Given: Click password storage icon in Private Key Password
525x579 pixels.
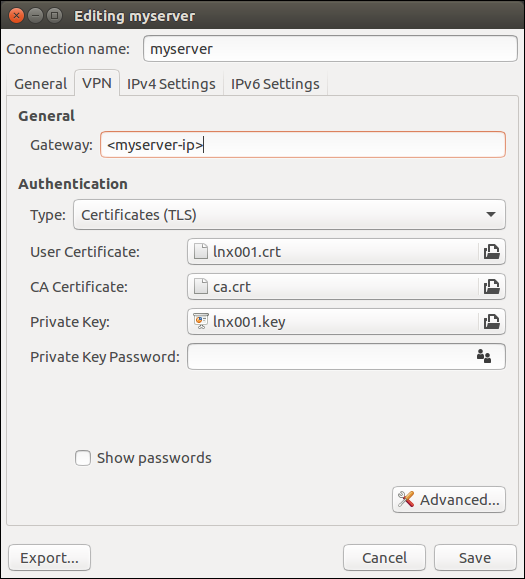Looking at the screenshot, I should point(484,356).
